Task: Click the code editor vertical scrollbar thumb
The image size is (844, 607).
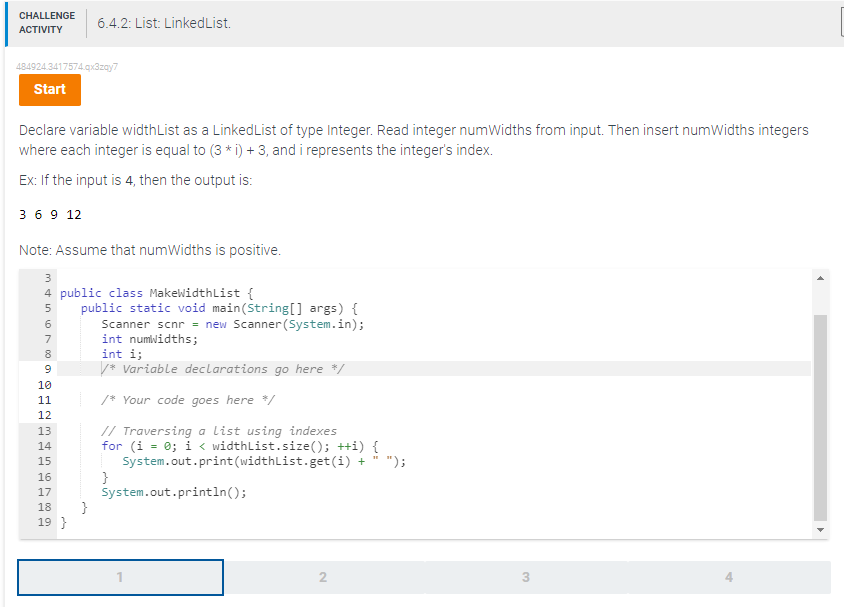Action: pyautogui.click(x=820, y=418)
